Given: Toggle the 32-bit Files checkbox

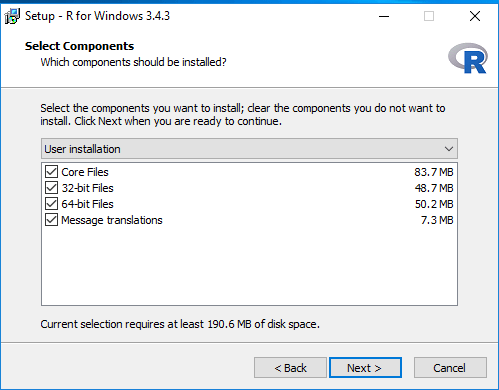Looking at the screenshot, I should point(51,188).
